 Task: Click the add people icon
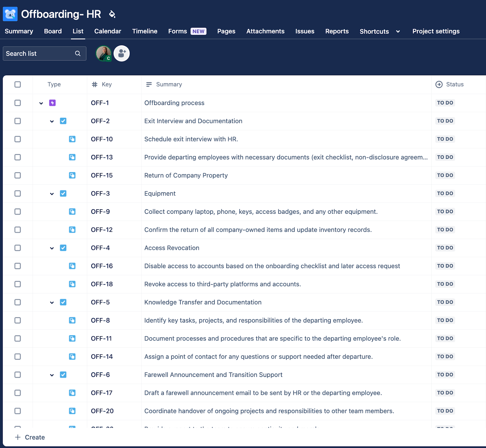[122, 53]
